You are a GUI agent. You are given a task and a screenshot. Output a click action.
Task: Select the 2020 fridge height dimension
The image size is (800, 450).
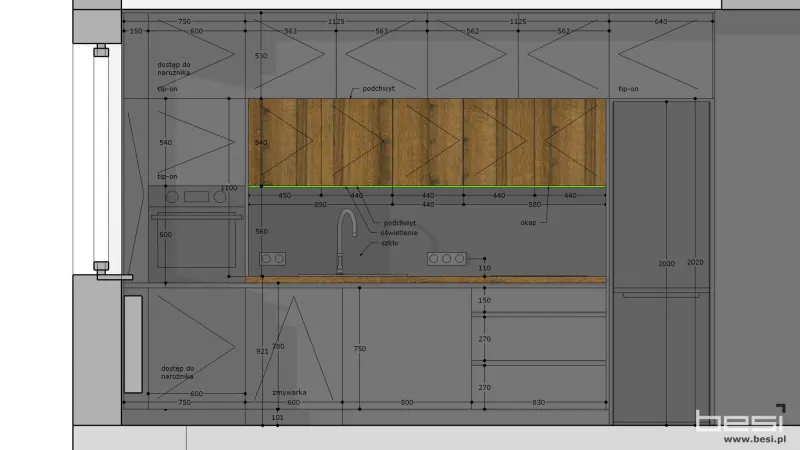click(695, 262)
